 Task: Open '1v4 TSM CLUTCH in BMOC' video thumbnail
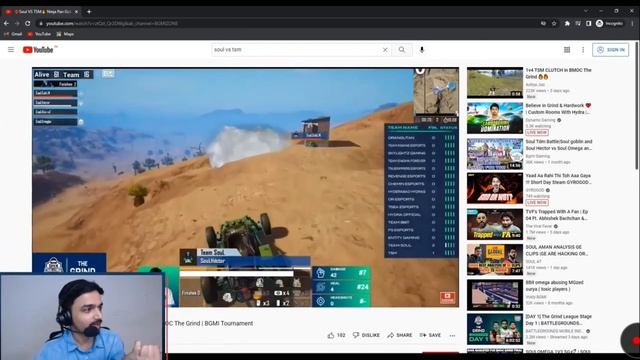[x=495, y=83]
